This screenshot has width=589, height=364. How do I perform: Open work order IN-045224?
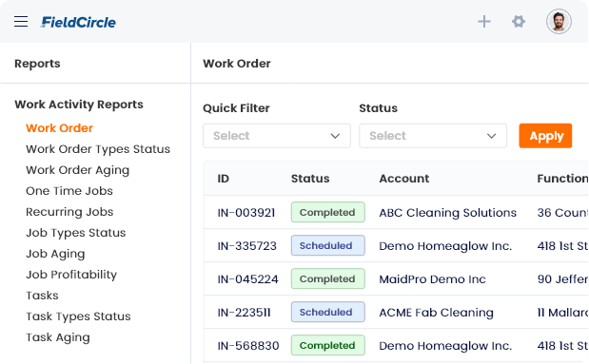point(248,279)
